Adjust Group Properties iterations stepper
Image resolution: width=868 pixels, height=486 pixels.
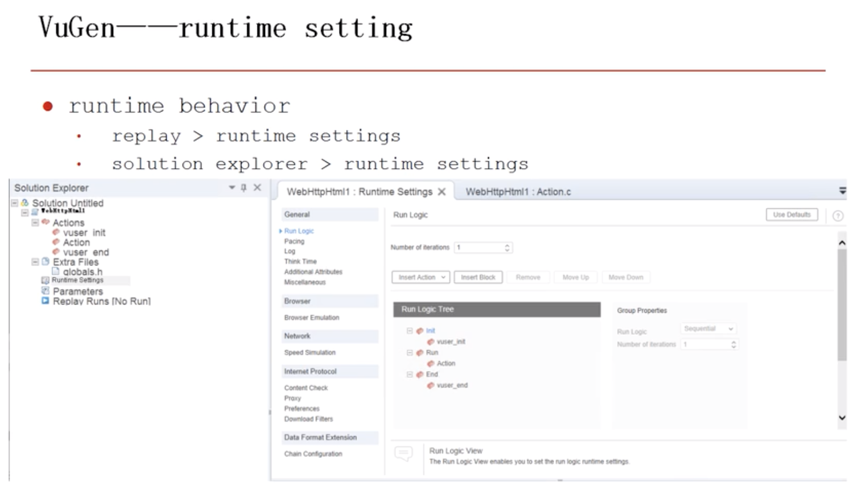pyautogui.click(x=734, y=344)
